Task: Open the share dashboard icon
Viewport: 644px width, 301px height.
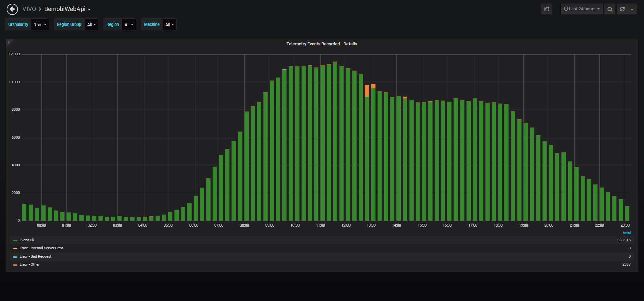Action: point(547,9)
